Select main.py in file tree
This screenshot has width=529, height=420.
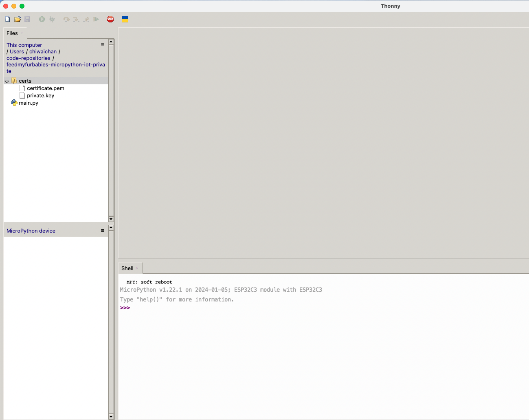pos(29,103)
